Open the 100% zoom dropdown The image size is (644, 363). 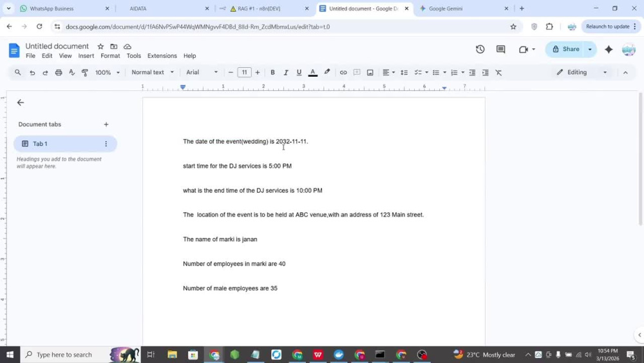click(108, 72)
